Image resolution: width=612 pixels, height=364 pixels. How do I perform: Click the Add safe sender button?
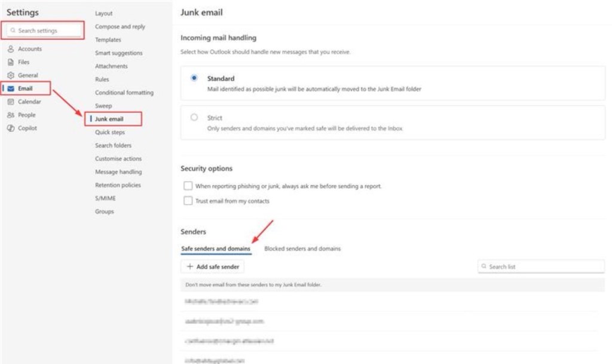(x=212, y=267)
